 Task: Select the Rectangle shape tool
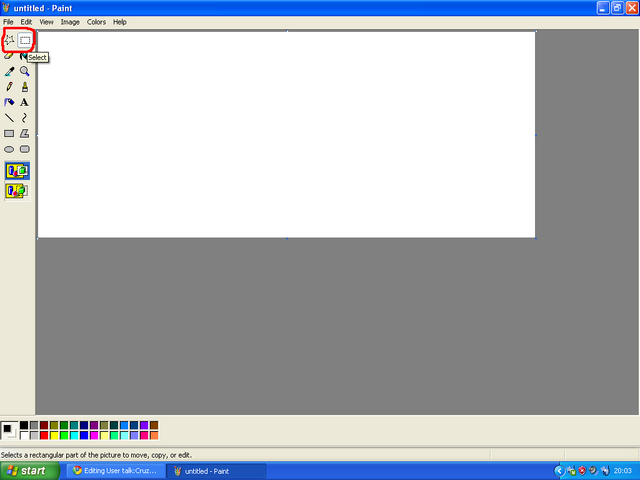(9, 133)
